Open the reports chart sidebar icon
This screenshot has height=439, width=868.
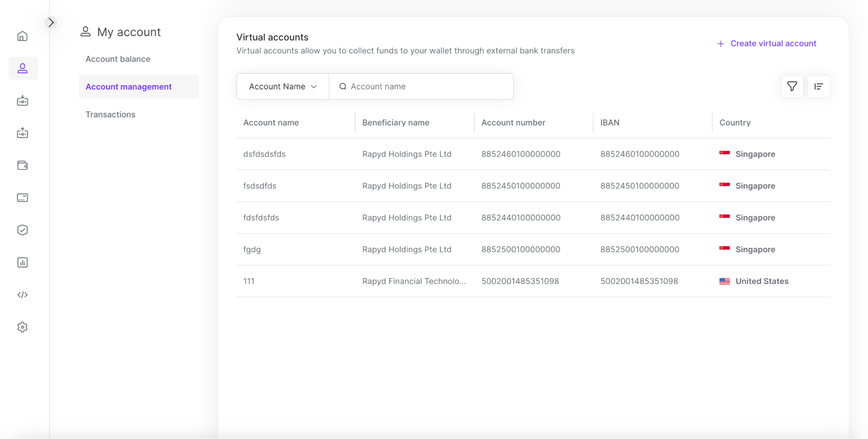click(23, 262)
